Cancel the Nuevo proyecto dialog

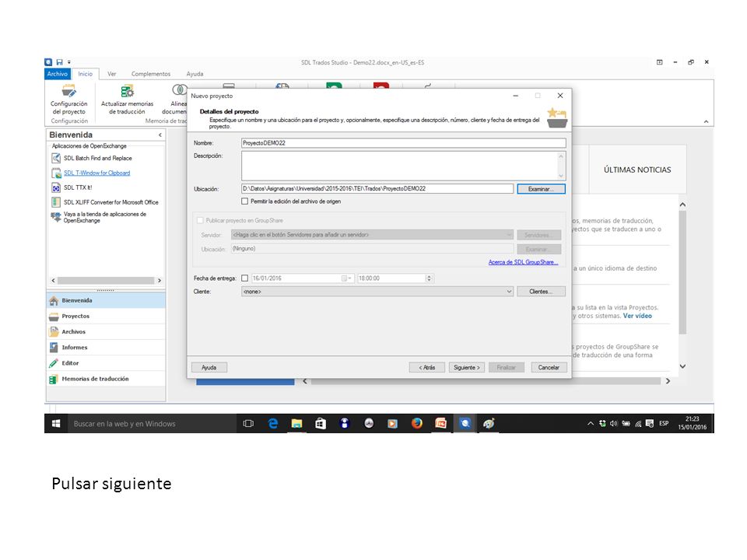point(549,368)
